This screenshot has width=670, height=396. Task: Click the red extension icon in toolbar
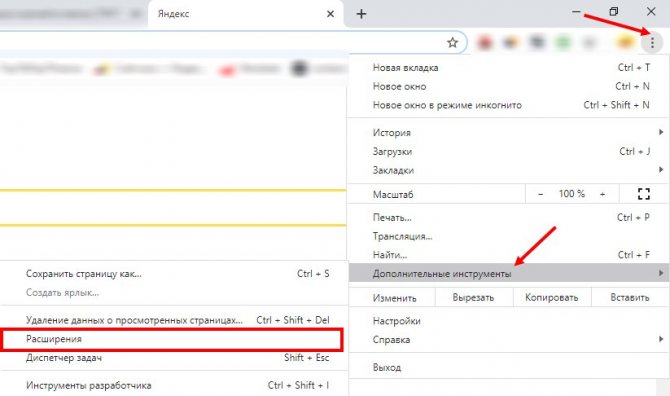(x=485, y=42)
